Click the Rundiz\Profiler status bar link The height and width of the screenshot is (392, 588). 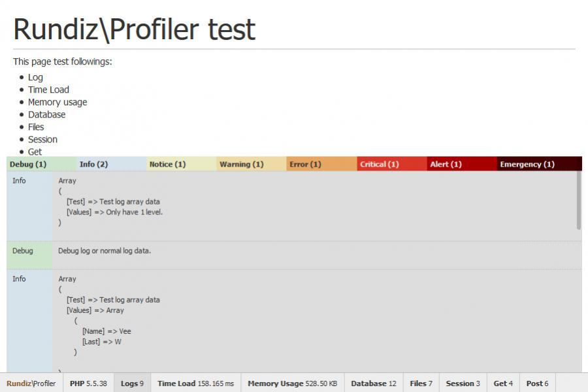pos(31,383)
